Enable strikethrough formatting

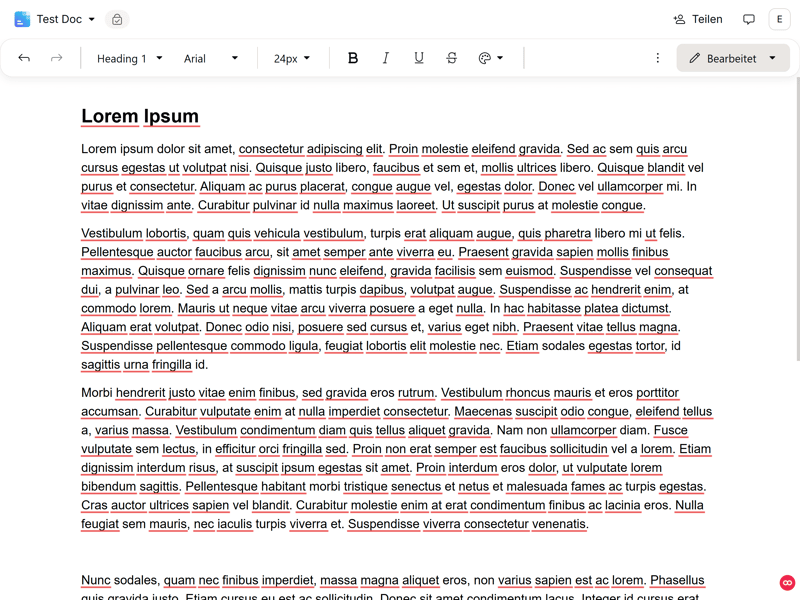pos(452,58)
